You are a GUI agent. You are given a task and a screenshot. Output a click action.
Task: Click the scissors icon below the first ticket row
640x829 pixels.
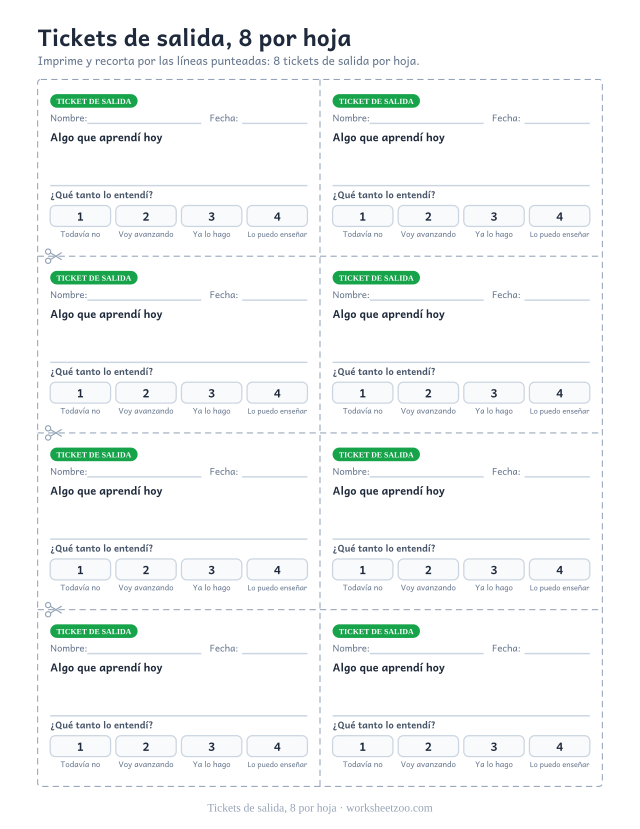53,256
